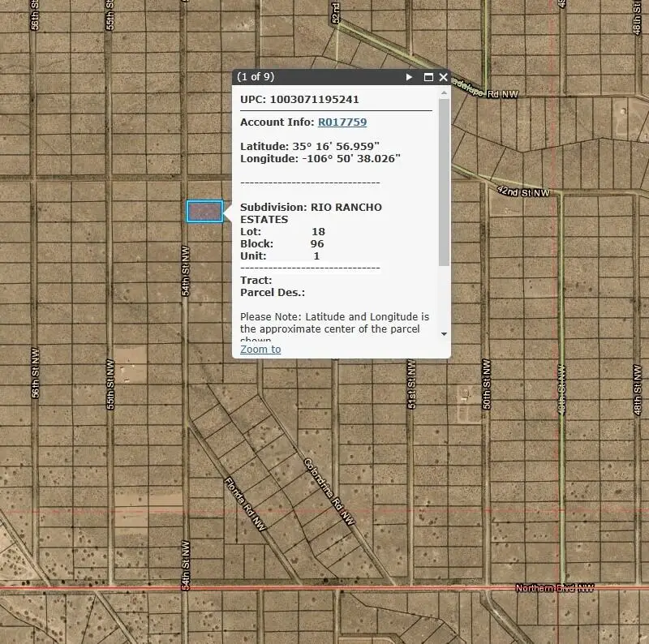Click the Subdivision RIO RANCHO ESTATES text

tap(311, 213)
